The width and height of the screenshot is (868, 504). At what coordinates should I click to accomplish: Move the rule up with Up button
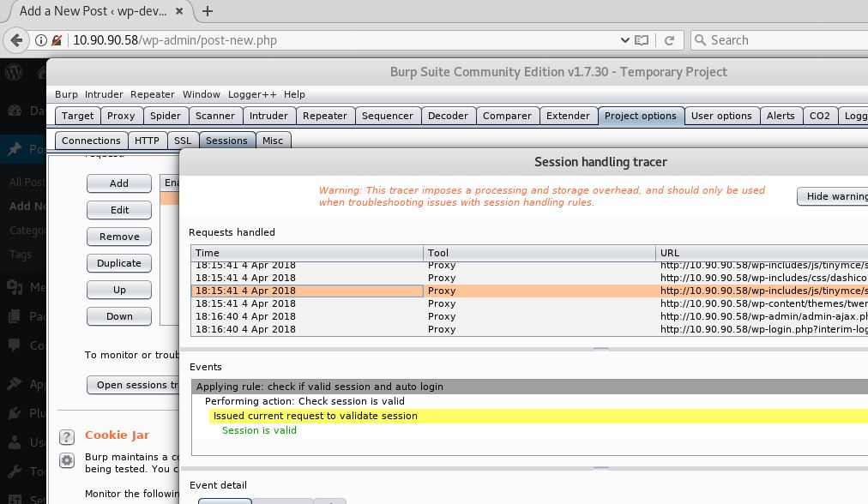click(119, 290)
